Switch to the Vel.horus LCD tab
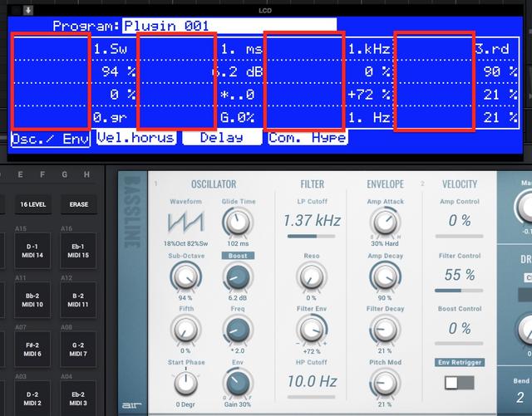 pos(136,138)
